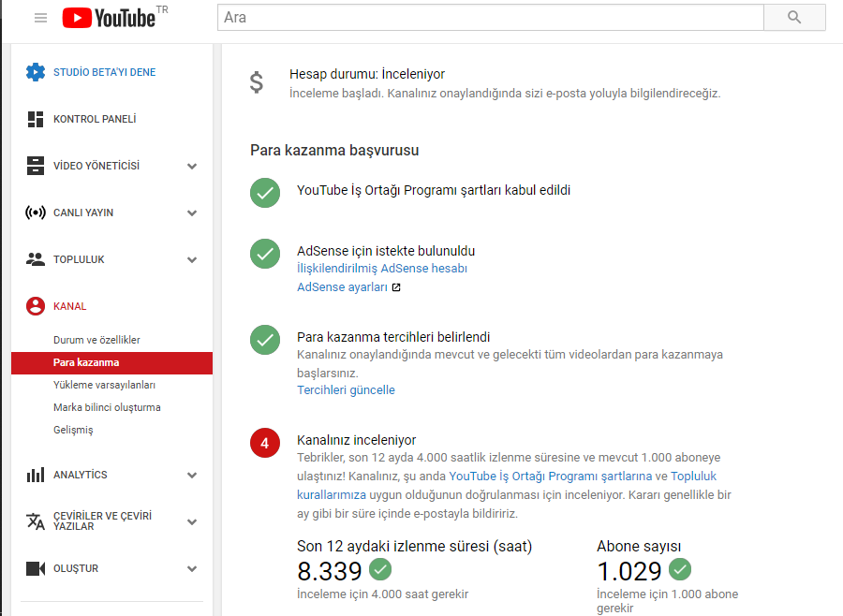Open YouTube İş Ortağı Programı şartlarına link
This screenshot has width=843, height=616.
tap(551, 476)
